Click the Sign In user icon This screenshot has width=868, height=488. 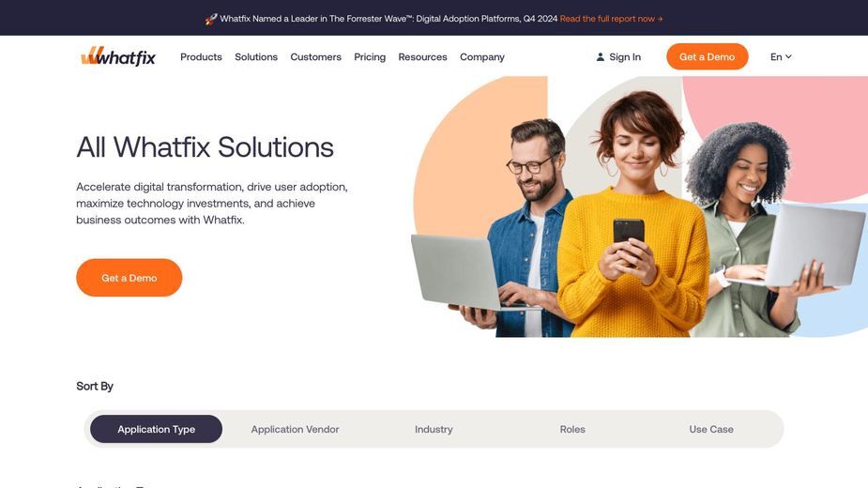click(x=600, y=56)
